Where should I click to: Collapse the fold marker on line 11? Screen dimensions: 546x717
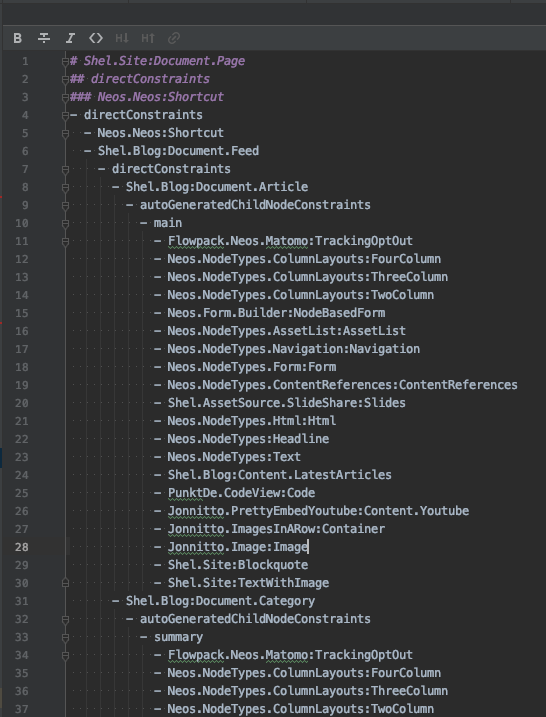pyautogui.click(x=65, y=241)
